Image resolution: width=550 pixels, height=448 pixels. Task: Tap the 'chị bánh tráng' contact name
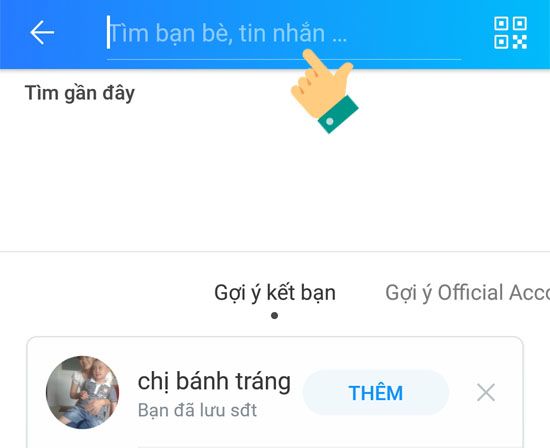point(214,381)
